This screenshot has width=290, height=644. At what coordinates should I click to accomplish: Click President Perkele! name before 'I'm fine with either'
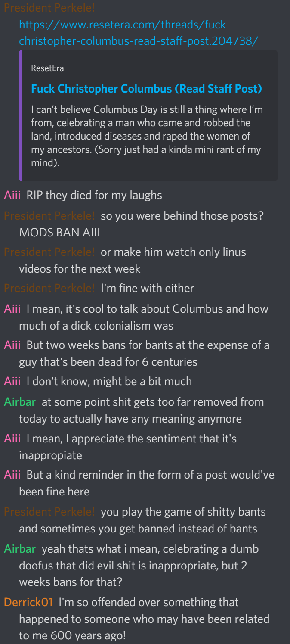pyautogui.click(x=49, y=288)
